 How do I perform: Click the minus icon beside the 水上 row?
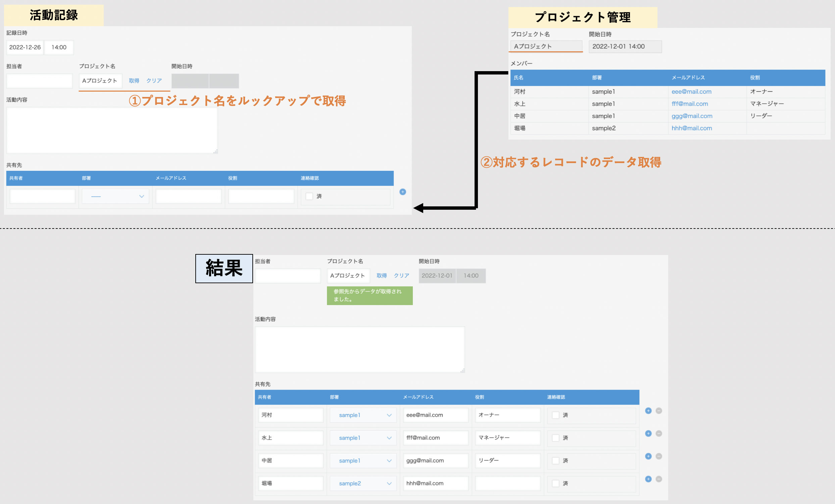point(659,433)
